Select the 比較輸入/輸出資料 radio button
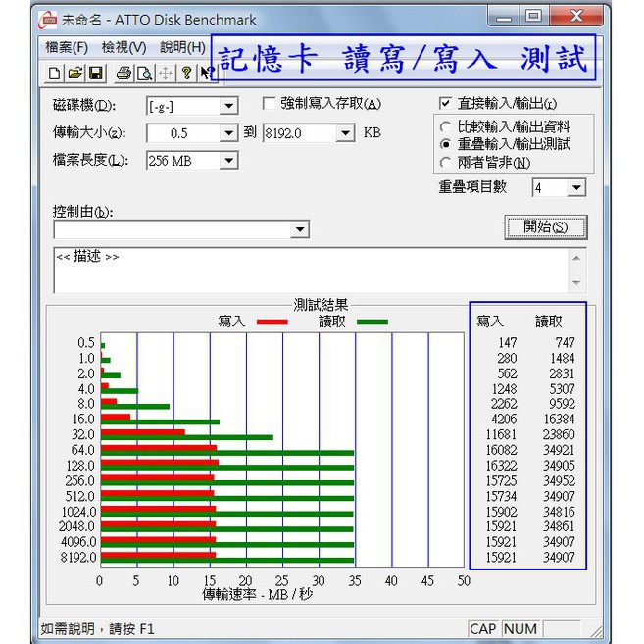Image resolution: width=644 pixels, height=644 pixels. (445, 126)
